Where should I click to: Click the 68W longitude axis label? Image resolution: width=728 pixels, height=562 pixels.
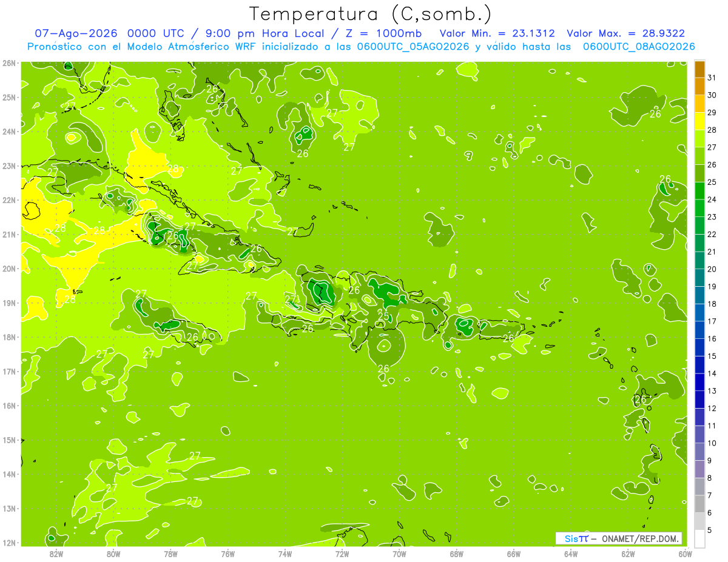456,554
